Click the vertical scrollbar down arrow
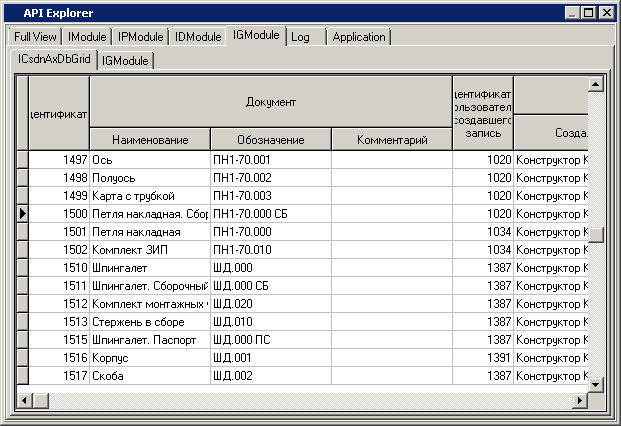This screenshot has width=621, height=426. [x=596, y=384]
